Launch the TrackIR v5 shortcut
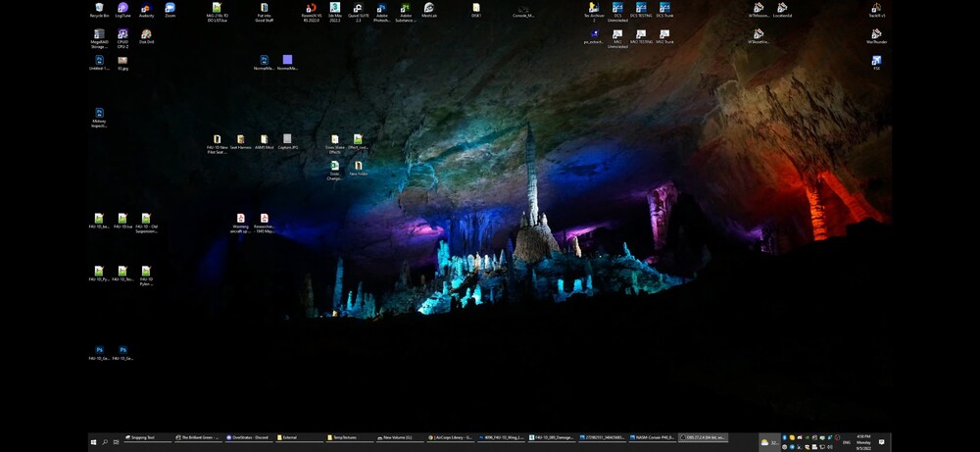 pos(876,10)
